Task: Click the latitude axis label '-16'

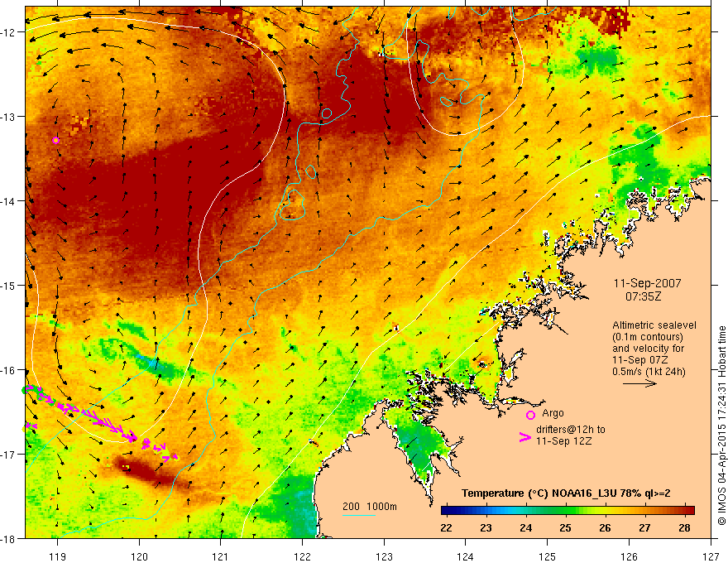Action: (9, 370)
